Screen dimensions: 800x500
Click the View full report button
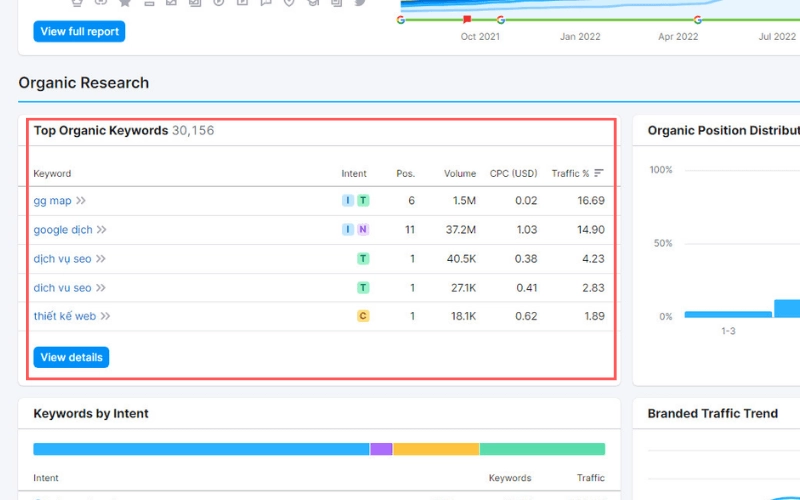click(79, 32)
